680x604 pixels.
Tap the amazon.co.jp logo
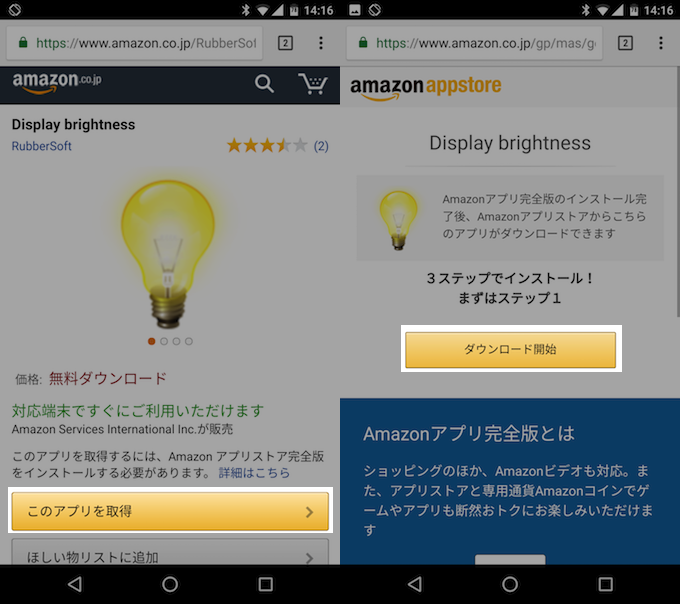point(57,82)
